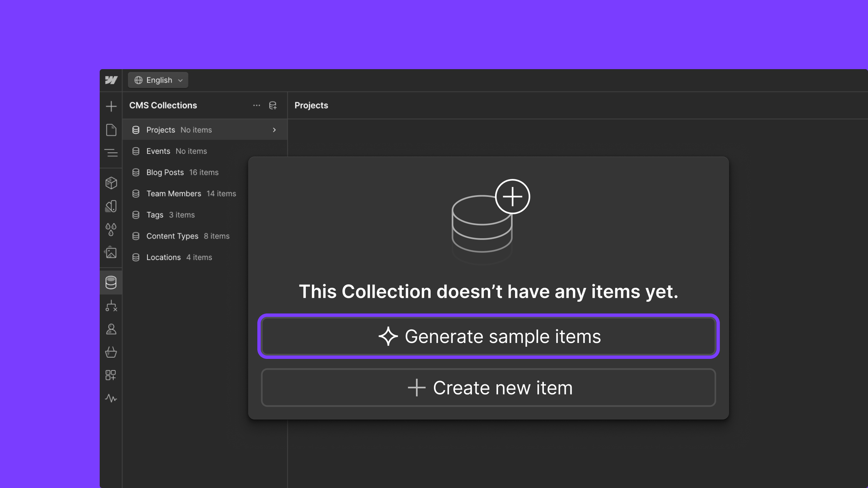Click the '3 items' count label
The image size is (868, 488).
182,215
